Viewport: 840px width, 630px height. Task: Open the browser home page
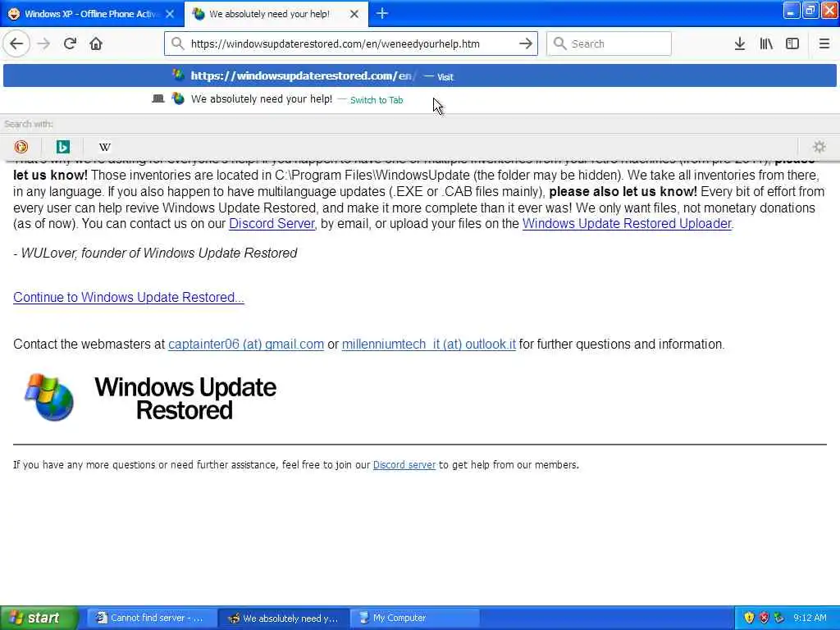click(96, 43)
